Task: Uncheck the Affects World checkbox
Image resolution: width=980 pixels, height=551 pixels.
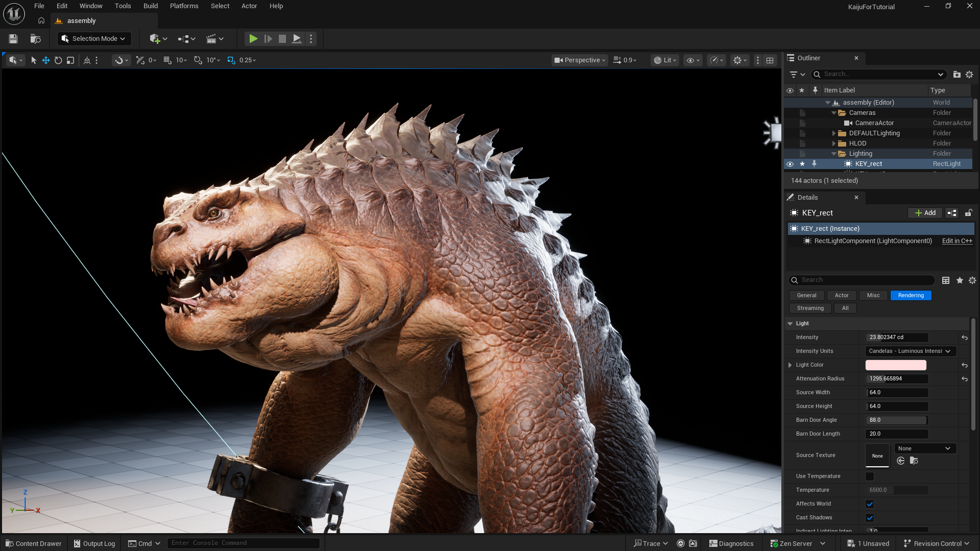Action: [x=870, y=504]
